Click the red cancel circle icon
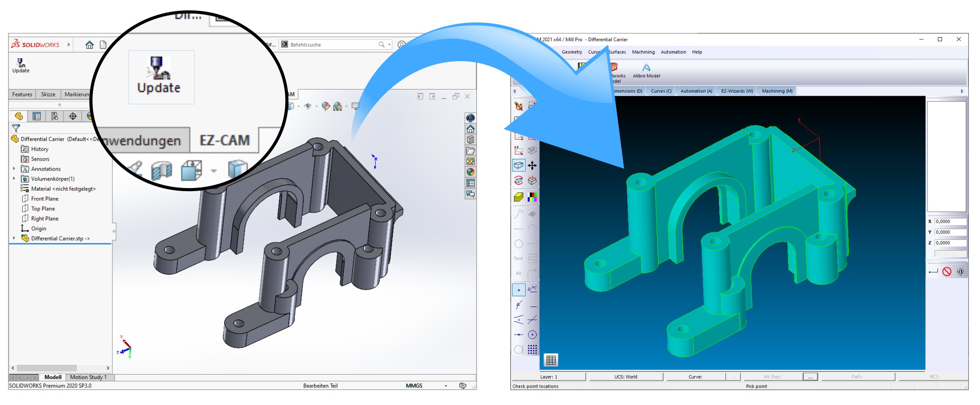 coord(947,272)
